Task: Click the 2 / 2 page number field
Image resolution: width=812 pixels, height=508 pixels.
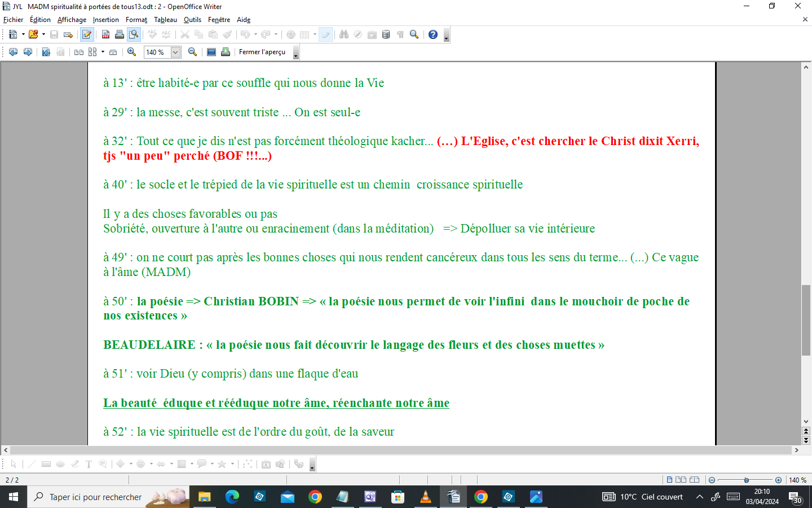Action: coord(12,480)
